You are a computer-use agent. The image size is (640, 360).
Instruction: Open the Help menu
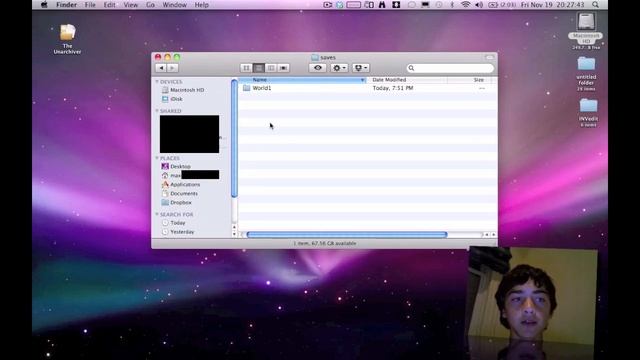pos(202,5)
